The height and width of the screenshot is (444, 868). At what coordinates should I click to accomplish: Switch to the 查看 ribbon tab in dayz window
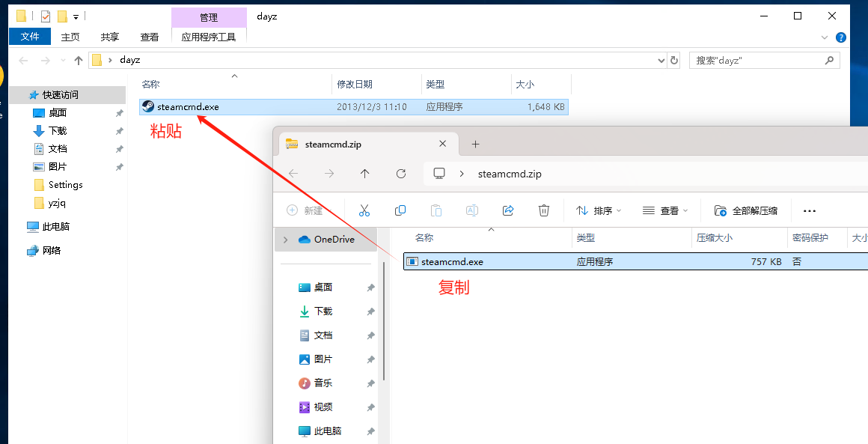tap(150, 37)
